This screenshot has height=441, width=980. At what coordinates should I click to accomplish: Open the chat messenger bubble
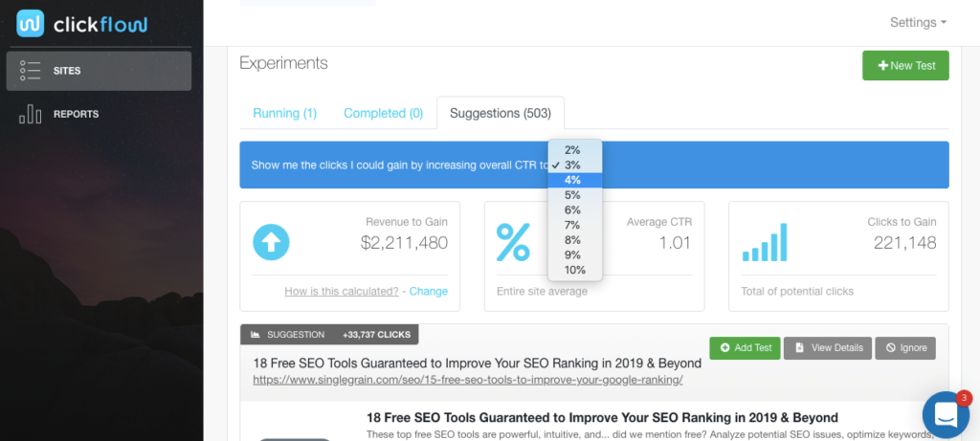(946, 414)
